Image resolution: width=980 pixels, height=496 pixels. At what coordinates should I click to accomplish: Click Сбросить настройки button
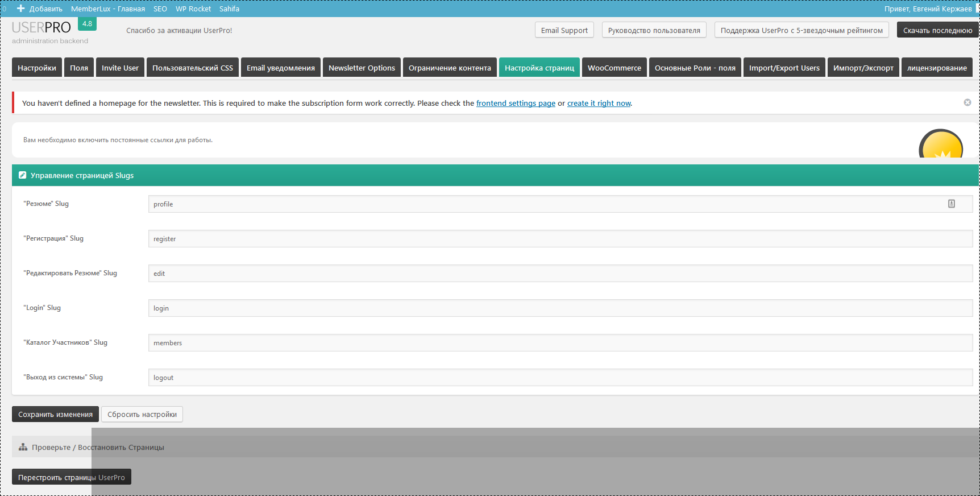pyautogui.click(x=142, y=414)
